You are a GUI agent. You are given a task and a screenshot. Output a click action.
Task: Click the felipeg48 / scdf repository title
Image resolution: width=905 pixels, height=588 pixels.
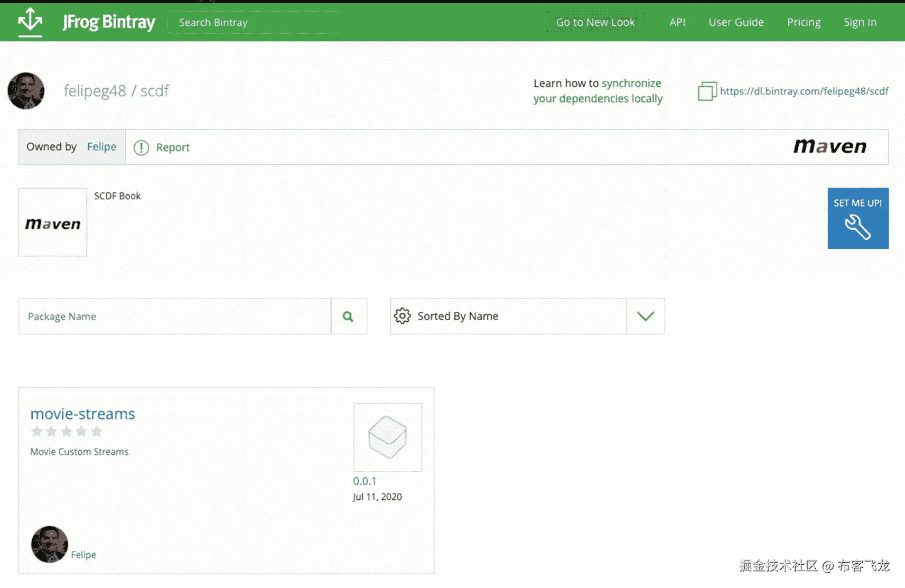[x=116, y=91]
